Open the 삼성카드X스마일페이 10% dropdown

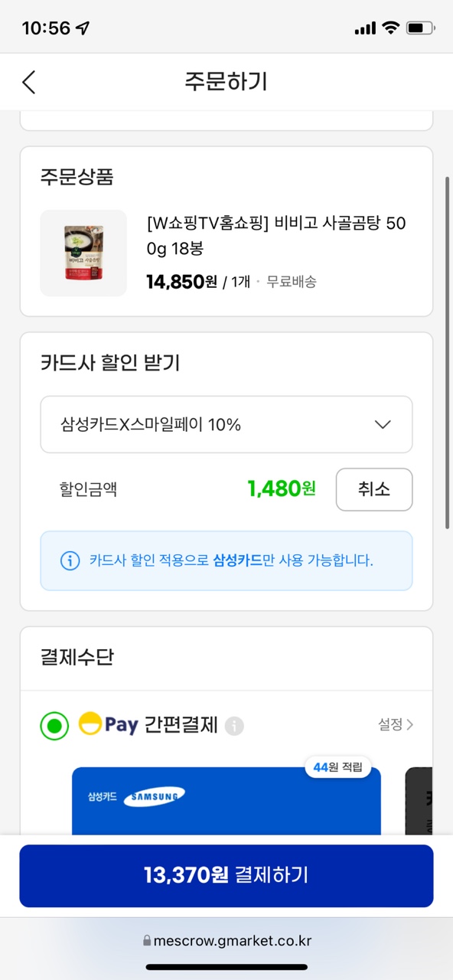pyautogui.click(x=226, y=424)
